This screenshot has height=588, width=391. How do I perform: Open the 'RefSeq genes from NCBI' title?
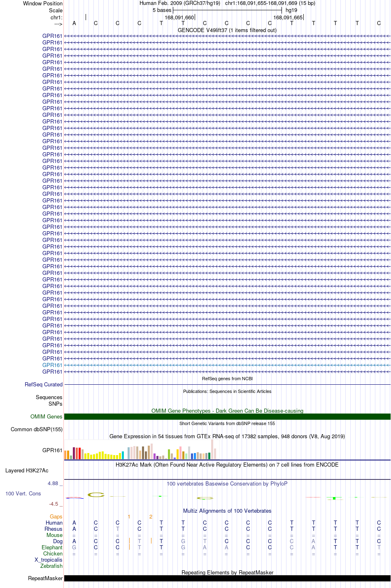pyautogui.click(x=227, y=379)
